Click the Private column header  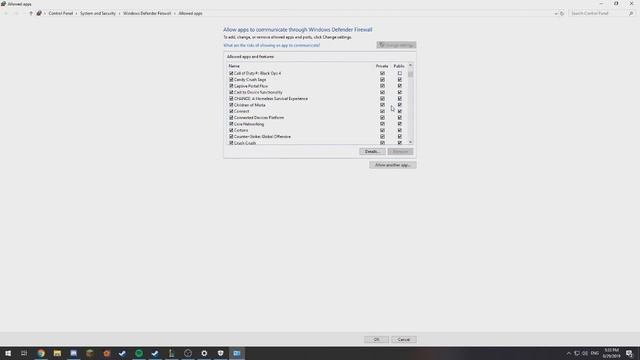(382, 66)
